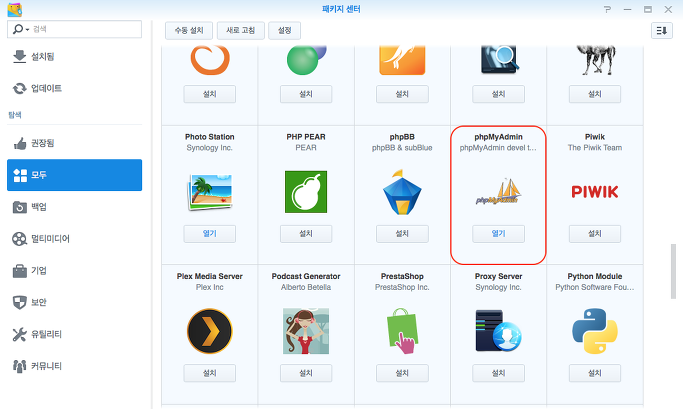Image resolution: width=683 pixels, height=409 pixels.
Task: Install the monitor magnifier package
Action: pyautogui.click(x=498, y=94)
